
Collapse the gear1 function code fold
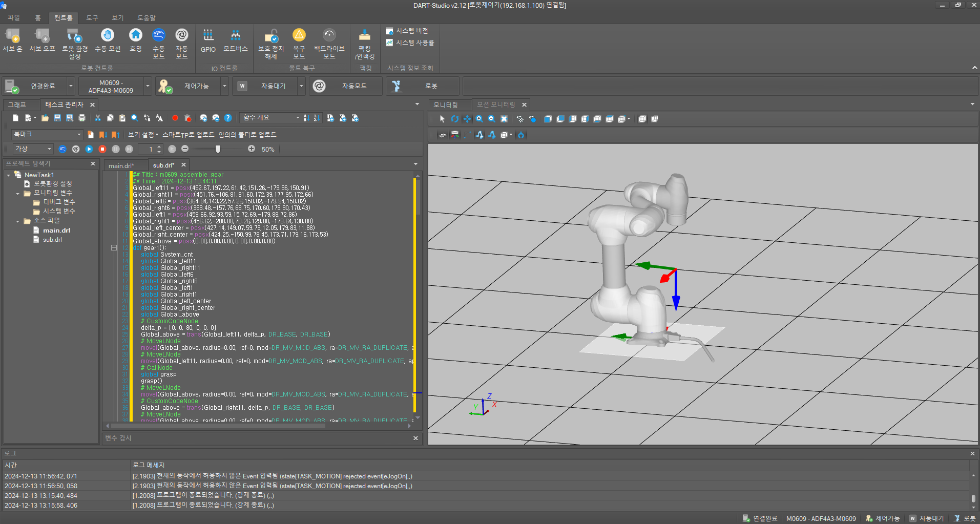[114, 248]
